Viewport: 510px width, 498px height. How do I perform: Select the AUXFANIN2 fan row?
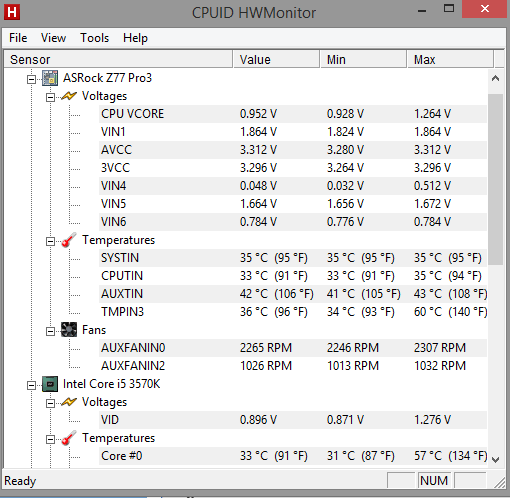click(x=293, y=366)
